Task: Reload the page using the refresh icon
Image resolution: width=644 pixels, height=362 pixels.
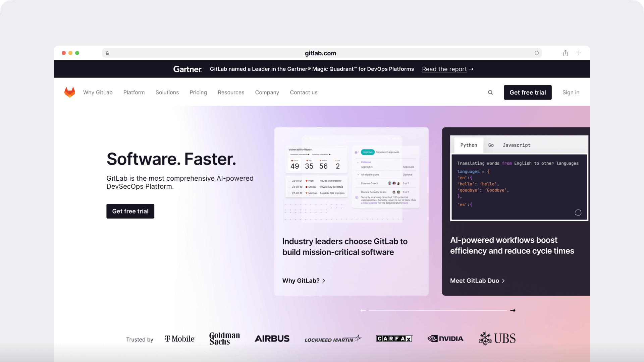Action: tap(537, 53)
